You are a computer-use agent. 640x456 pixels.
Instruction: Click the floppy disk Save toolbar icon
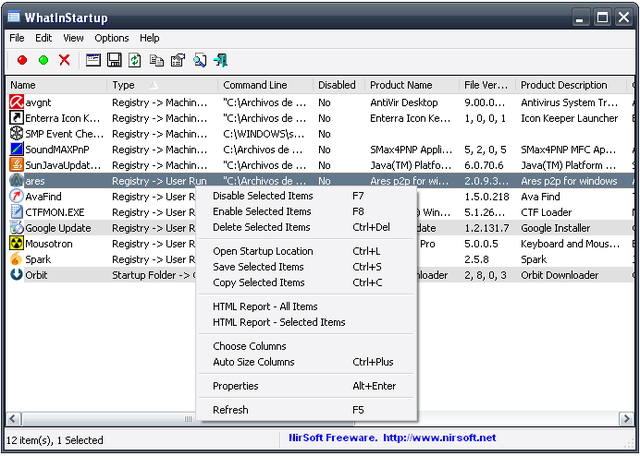pyautogui.click(x=114, y=60)
